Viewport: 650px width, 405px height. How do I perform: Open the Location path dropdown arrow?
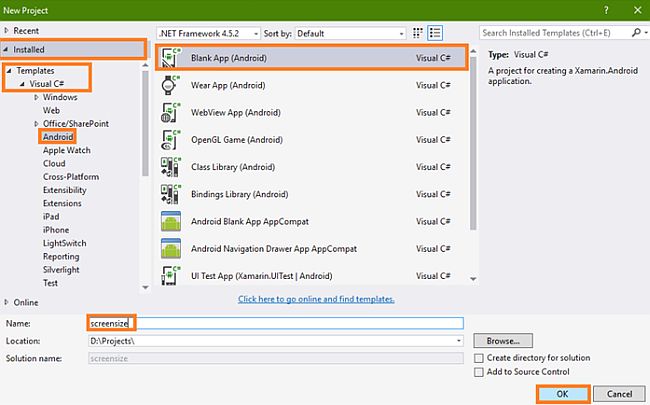click(x=458, y=341)
